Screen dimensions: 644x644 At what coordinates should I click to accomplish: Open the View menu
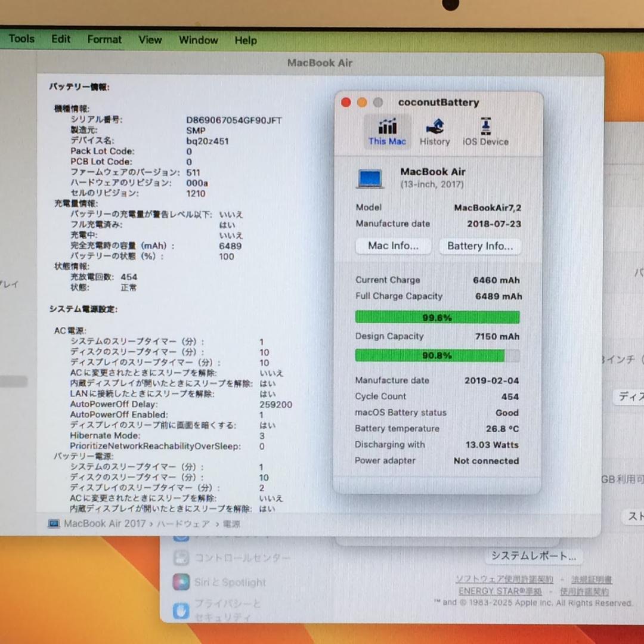[x=150, y=40]
